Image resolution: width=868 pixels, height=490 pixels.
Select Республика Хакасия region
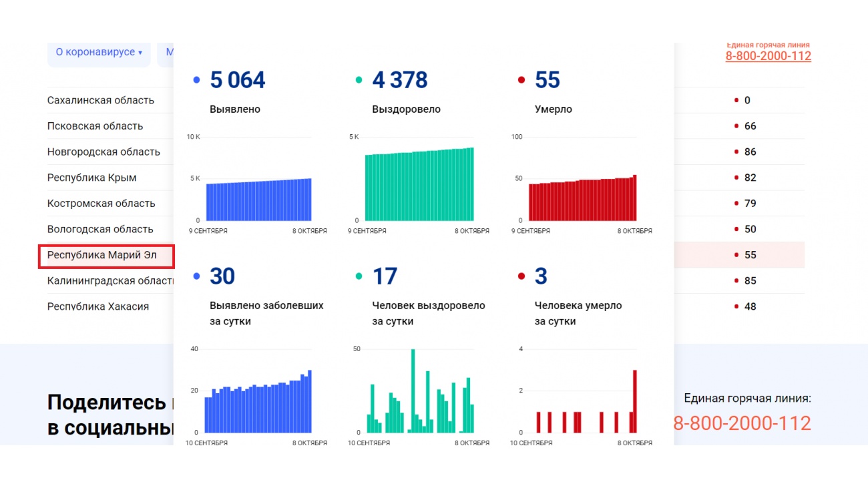[x=98, y=306]
